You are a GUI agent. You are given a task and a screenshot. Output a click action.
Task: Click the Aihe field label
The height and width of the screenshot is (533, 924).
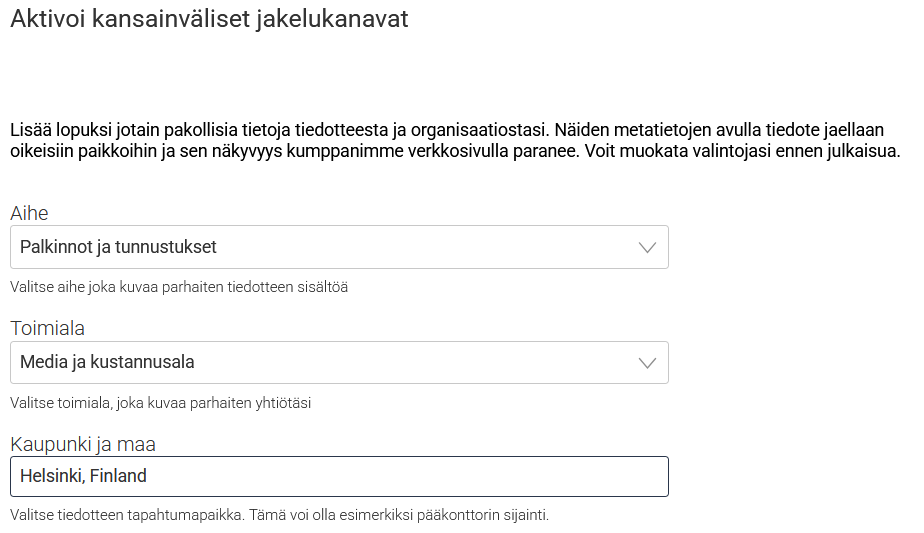(x=29, y=213)
